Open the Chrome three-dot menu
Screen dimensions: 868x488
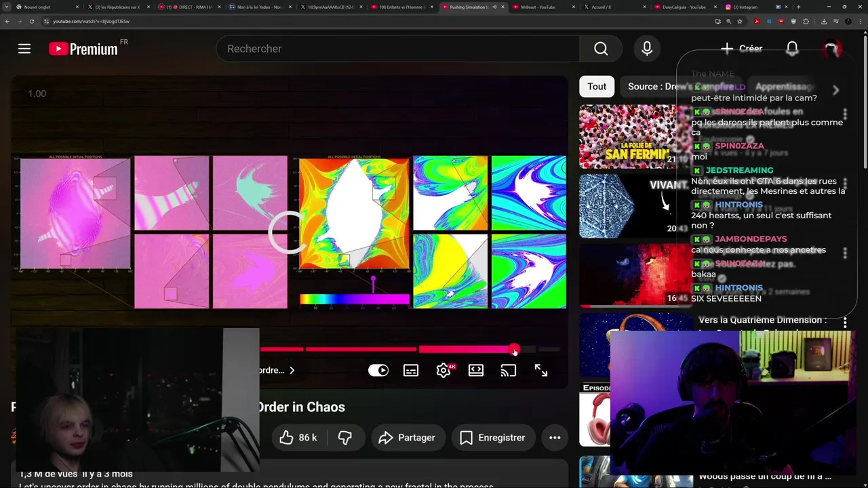tap(859, 21)
